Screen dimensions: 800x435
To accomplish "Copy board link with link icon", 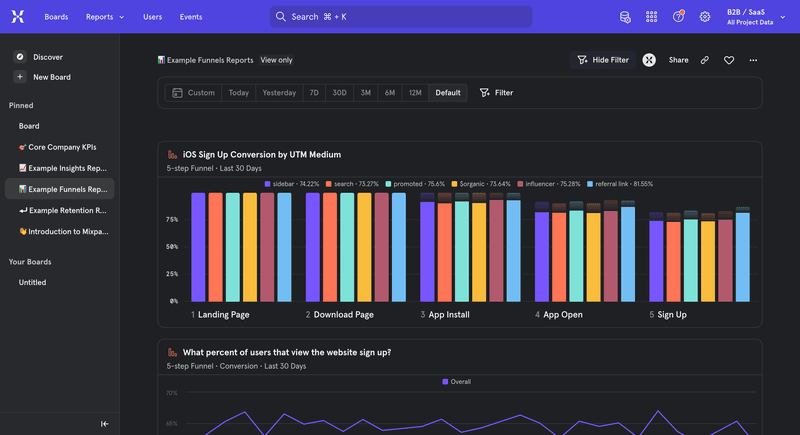I will pyautogui.click(x=704, y=60).
